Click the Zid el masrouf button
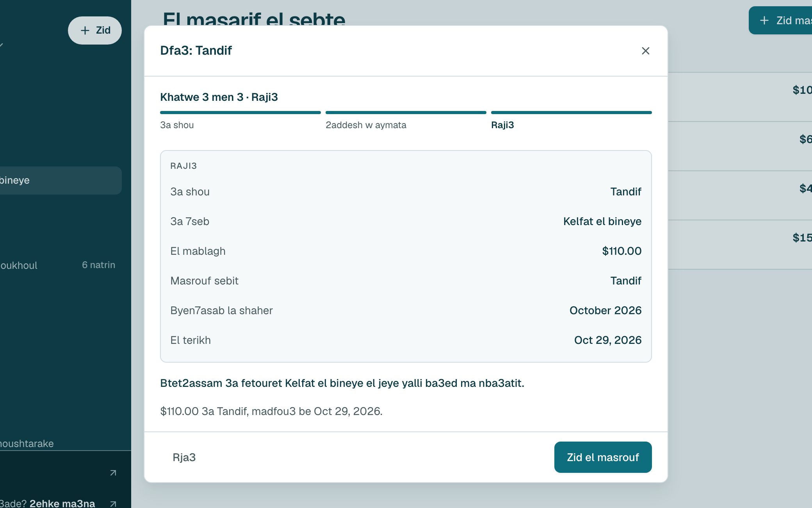 click(603, 457)
